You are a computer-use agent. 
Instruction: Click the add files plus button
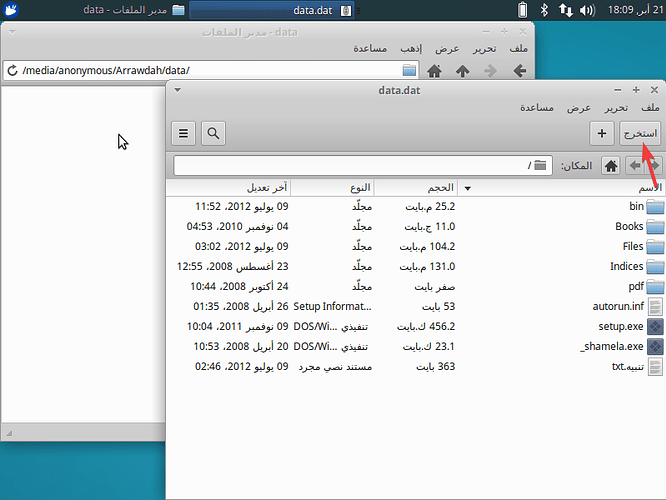click(x=600, y=132)
